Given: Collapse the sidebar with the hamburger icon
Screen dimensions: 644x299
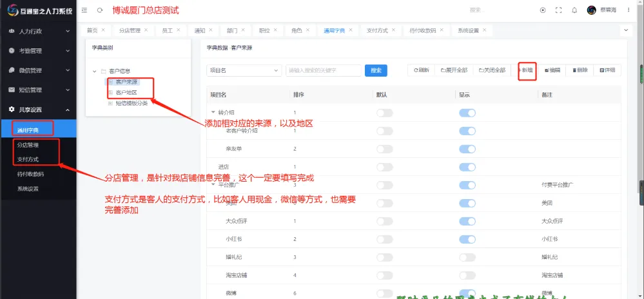Looking at the screenshot, I should pos(85,10).
